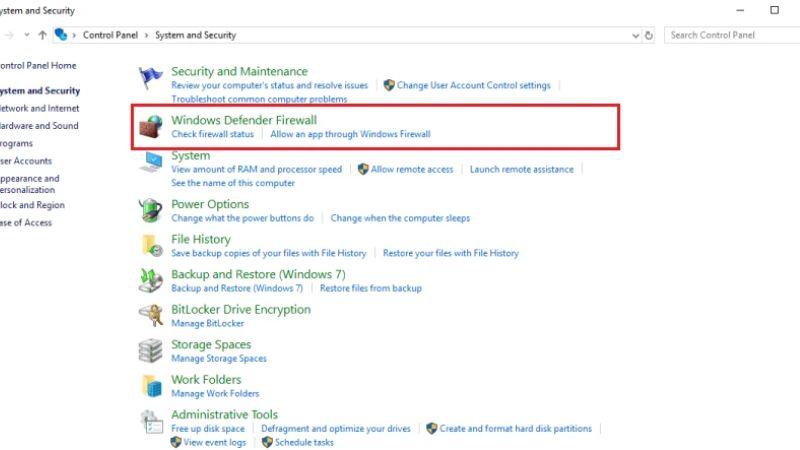Click the Backup and Restore icon

pos(152,281)
